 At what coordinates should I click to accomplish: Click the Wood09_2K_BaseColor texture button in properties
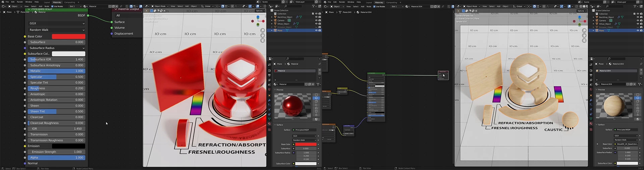pyautogui.click(x=627, y=144)
